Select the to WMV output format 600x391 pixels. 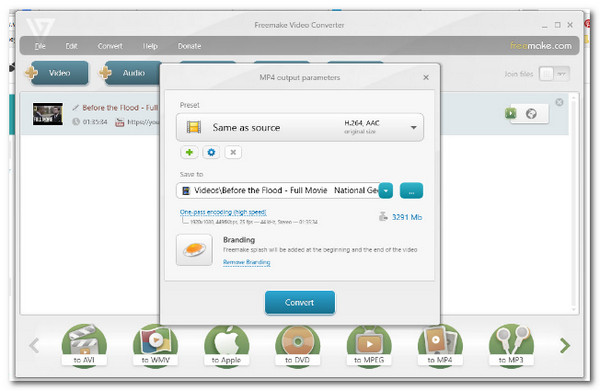(x=155, y=346)
